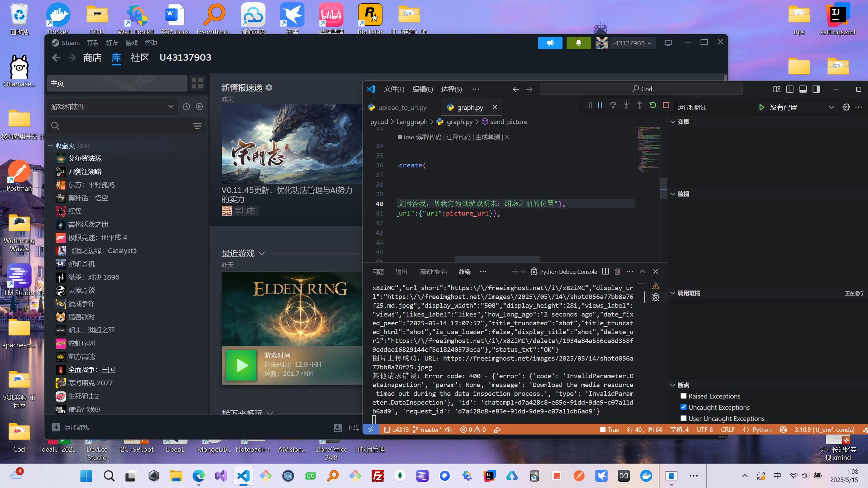Switch to upload_to_url.py editor tab
Viewport: 868px width, 488px height.
point(402,107)
